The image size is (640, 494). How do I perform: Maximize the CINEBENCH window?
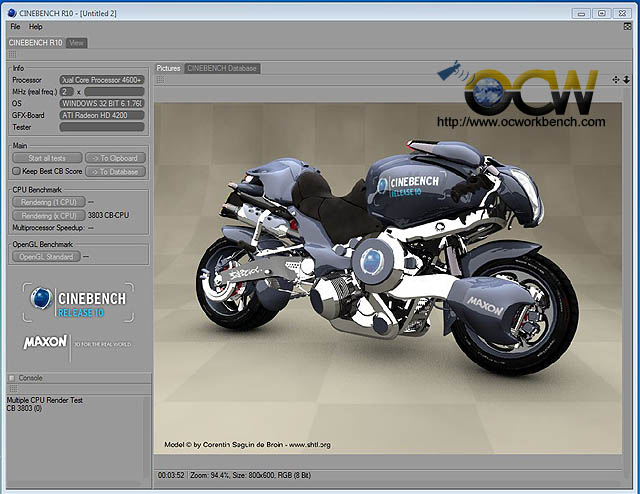[x=602, y=13]
